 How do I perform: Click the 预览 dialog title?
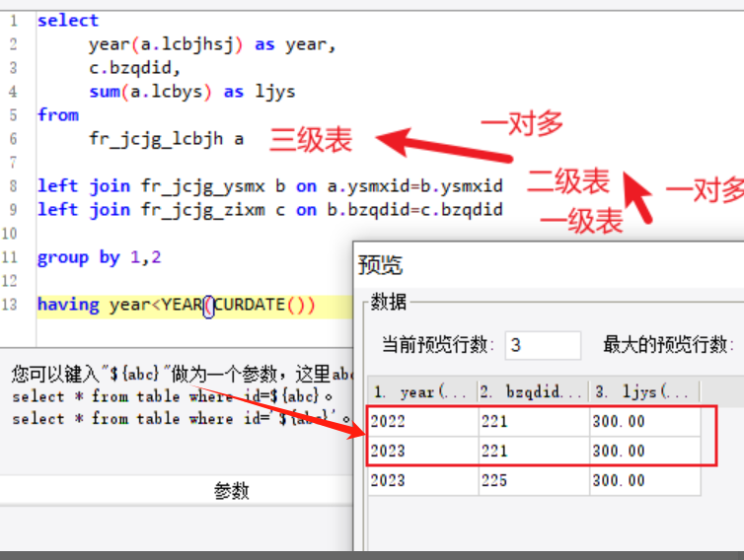coord(380,264)
